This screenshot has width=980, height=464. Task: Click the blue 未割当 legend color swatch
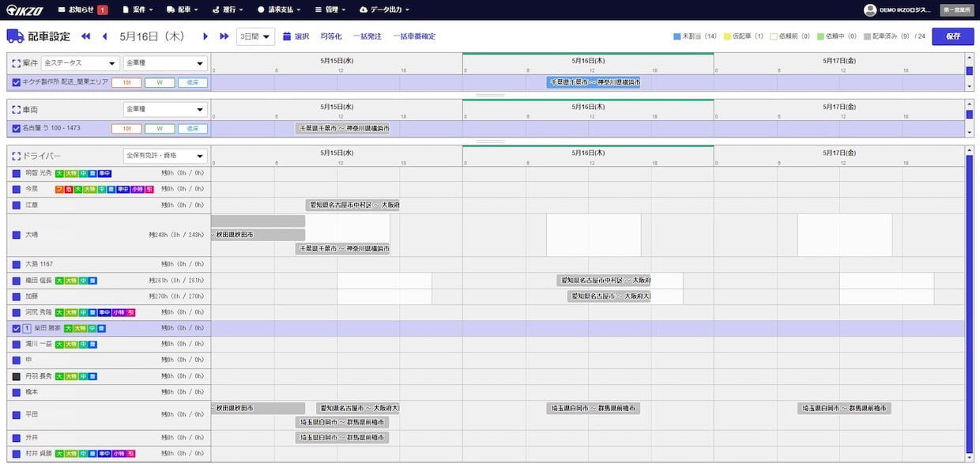(x=677, y=36)
